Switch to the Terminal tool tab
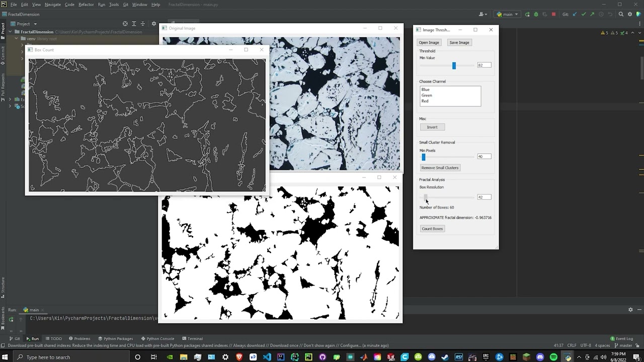 pos(192,338)
